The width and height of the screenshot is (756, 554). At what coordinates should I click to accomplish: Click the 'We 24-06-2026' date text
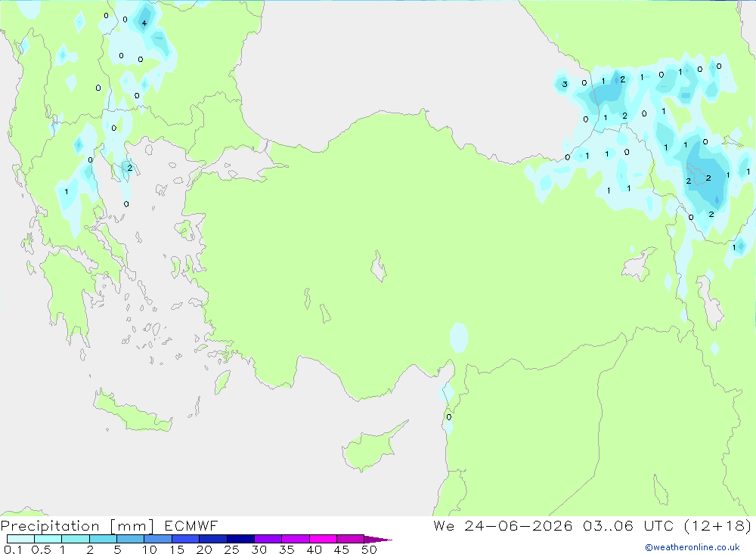[503, 525]
